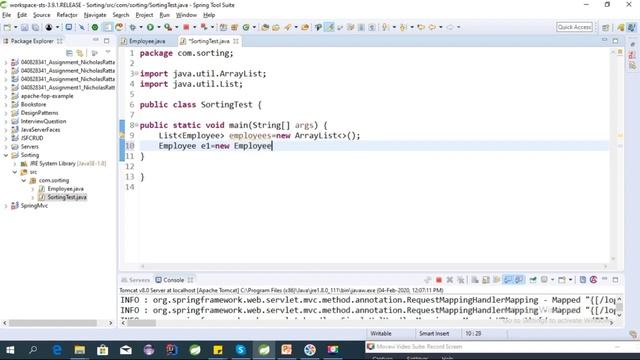Open the Debug dropdown arrow
This screenshot has height=360, width=640.
[x=141, y=27]
